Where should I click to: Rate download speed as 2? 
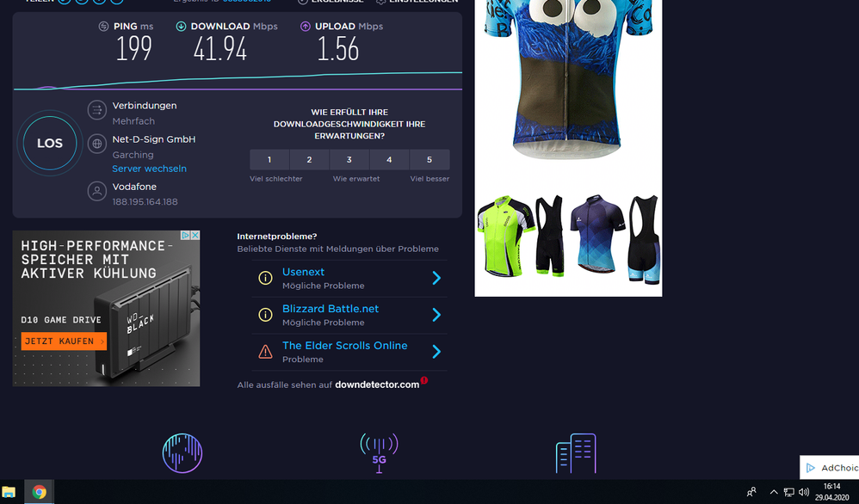pos(310,160)
